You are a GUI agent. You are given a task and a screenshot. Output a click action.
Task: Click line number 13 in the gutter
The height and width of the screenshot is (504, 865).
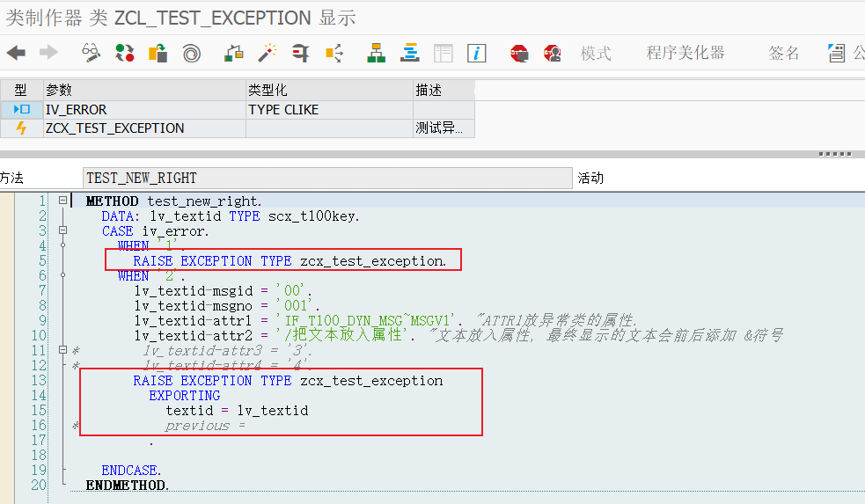[40, 380]
